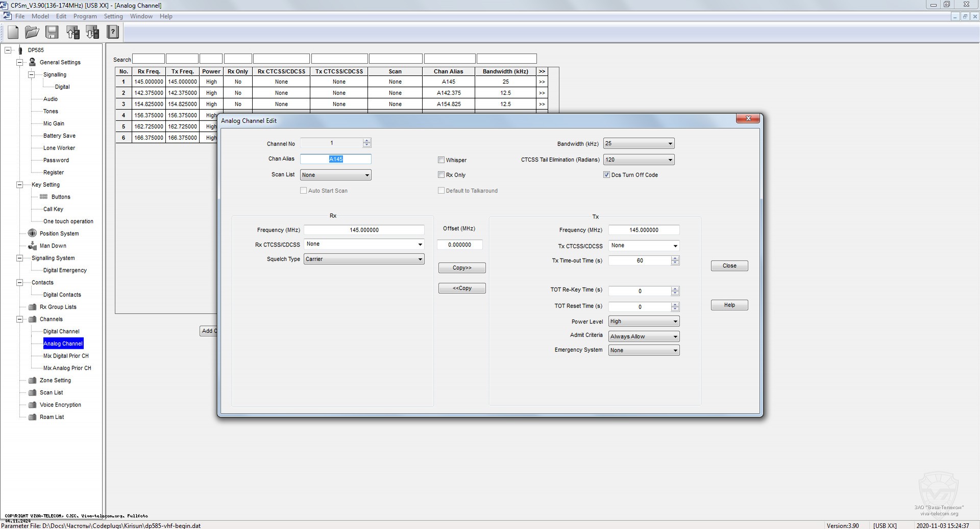Open the Help book icon in toolbar

coord(113,33)
